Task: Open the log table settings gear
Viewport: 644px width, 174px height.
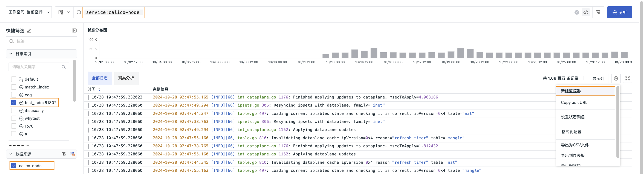Action: point(616,78)
